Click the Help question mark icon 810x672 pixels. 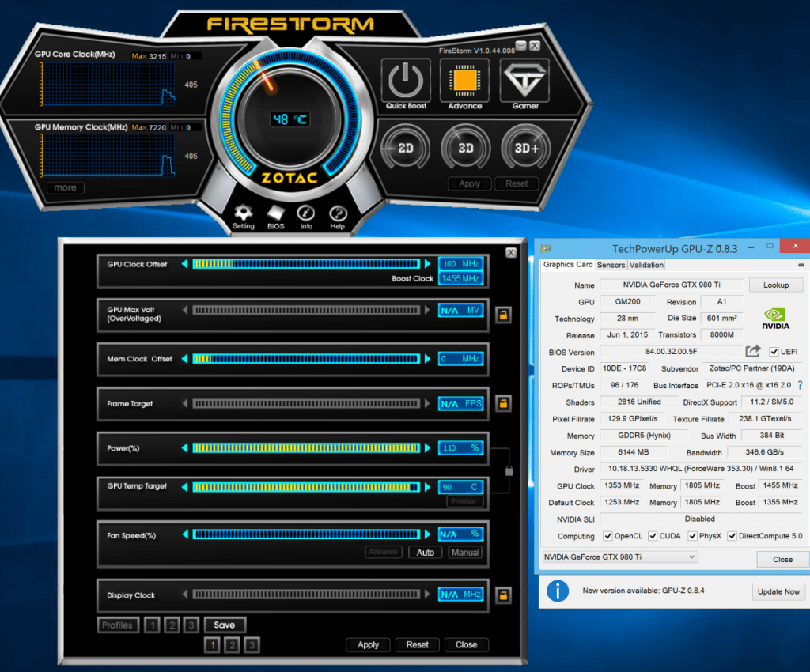338,213
